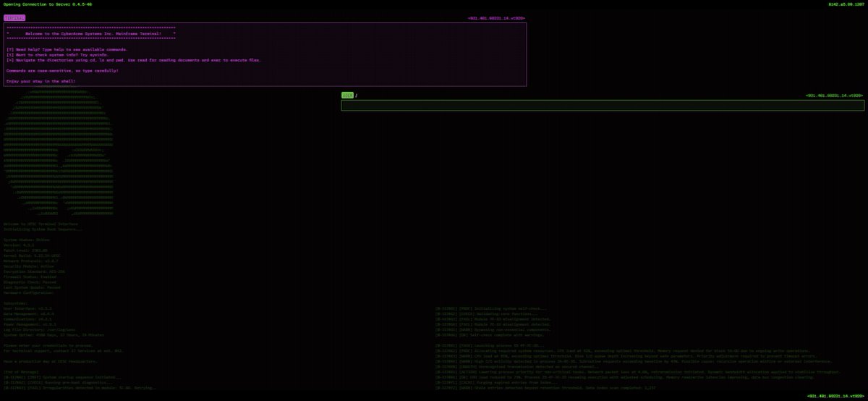Click the '0142.a5.09.1307' code at top right
Screen dimensions: 868x401
[846, 4]
